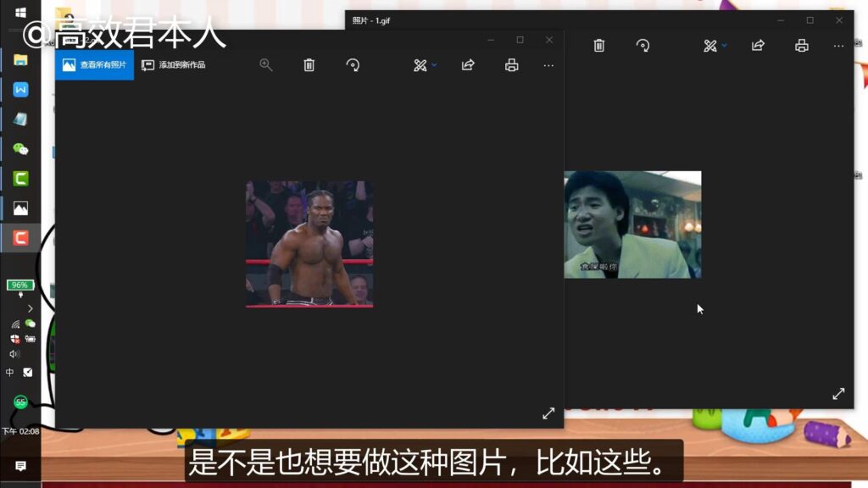Click 查看所有照片 in the front Photos window
The width and height of the screenshot is (868, 488).
click(94, 65)
